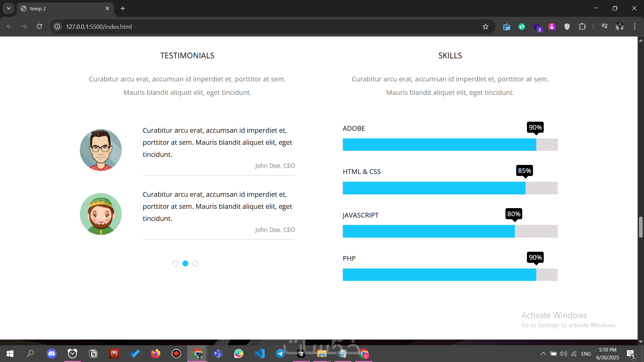Open the shield extension icon

(x=567, y=26)
